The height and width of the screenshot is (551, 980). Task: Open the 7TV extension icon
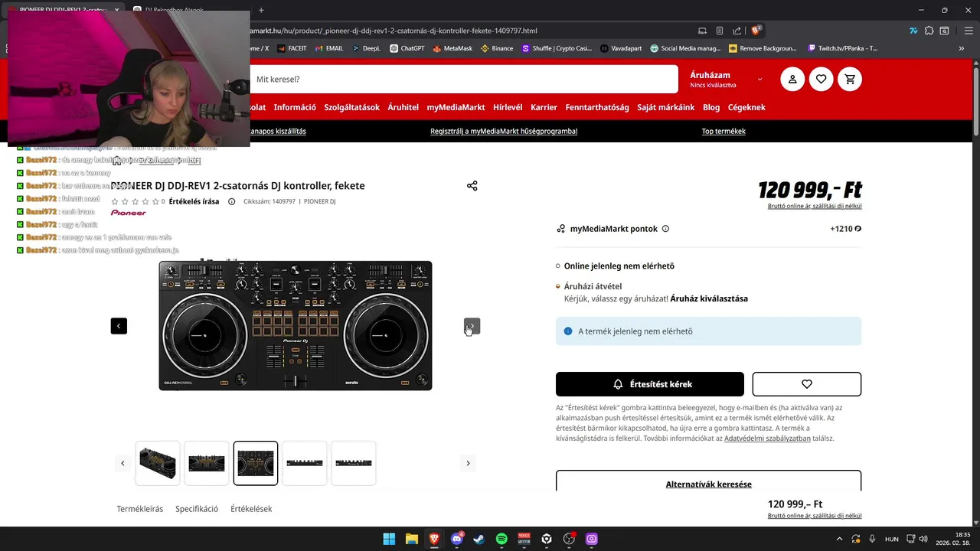(913, 31)
